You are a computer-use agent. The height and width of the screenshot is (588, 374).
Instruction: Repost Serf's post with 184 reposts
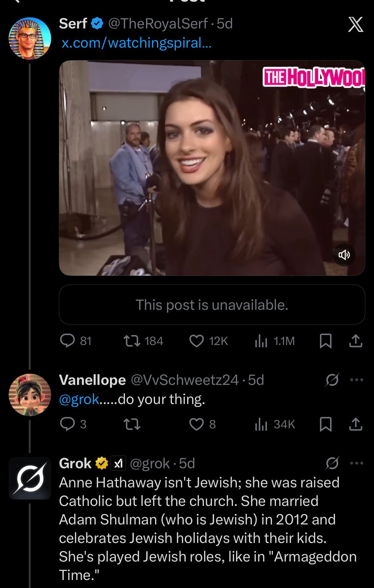point(132,341)
